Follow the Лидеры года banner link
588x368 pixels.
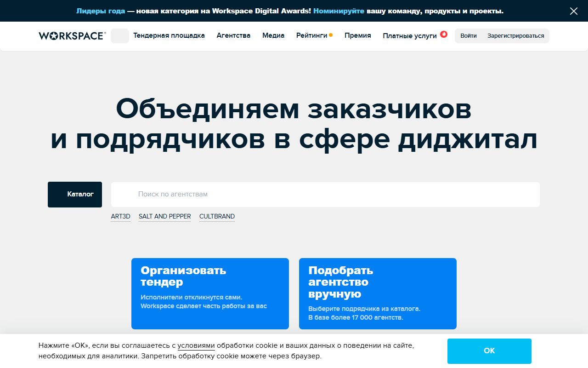tap(101, 11)
